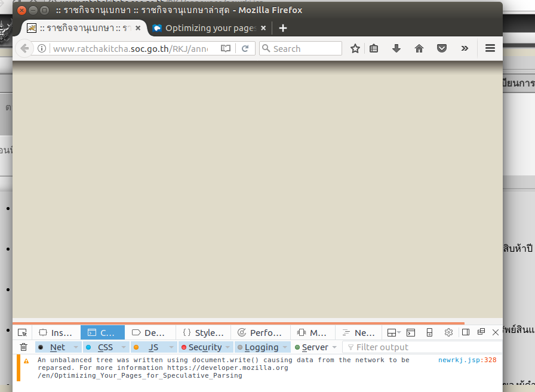Screen dimensions: 535x392
Task: Clear console output with trash icon
Action: coord(23,347)
